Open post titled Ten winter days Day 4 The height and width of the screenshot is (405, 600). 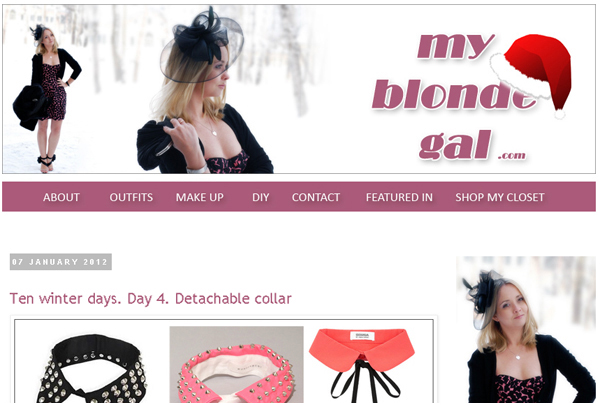click(x=151, y=299)
